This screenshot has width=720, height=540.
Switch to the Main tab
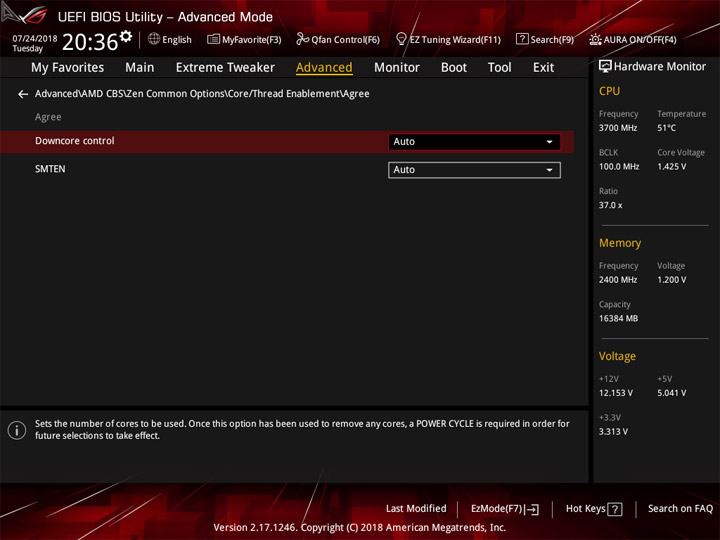(x=140, y=68)
